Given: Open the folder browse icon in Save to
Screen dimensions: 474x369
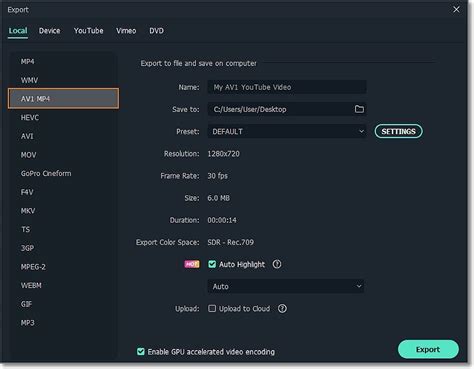Looking at the screenshot, I should click(x=359, y=109).
